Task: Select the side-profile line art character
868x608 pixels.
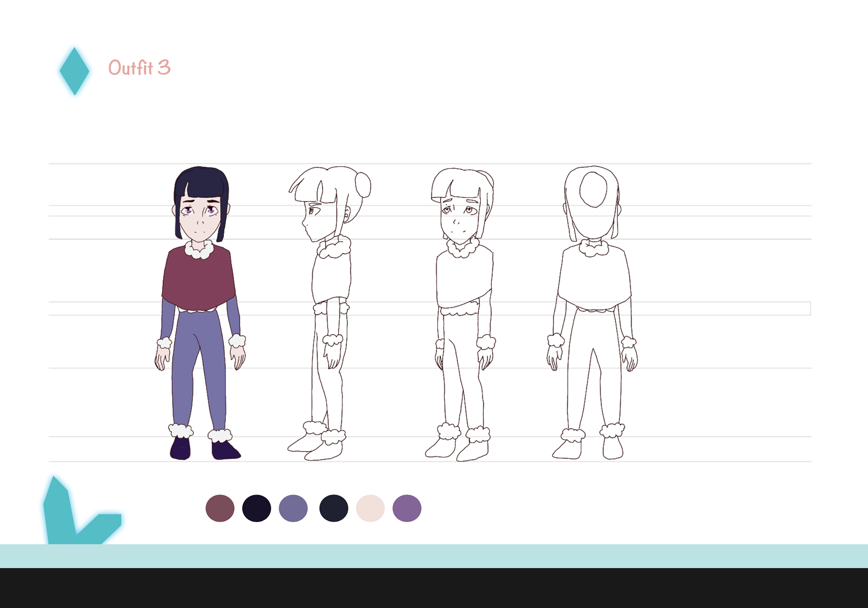Action: [x=329, y=313]
